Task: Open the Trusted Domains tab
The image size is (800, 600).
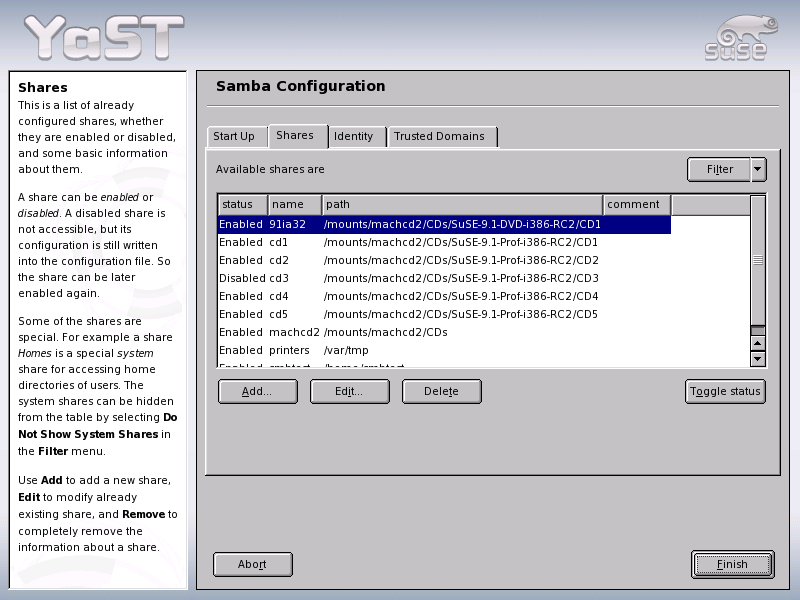Action: click(x=442, y=137)
